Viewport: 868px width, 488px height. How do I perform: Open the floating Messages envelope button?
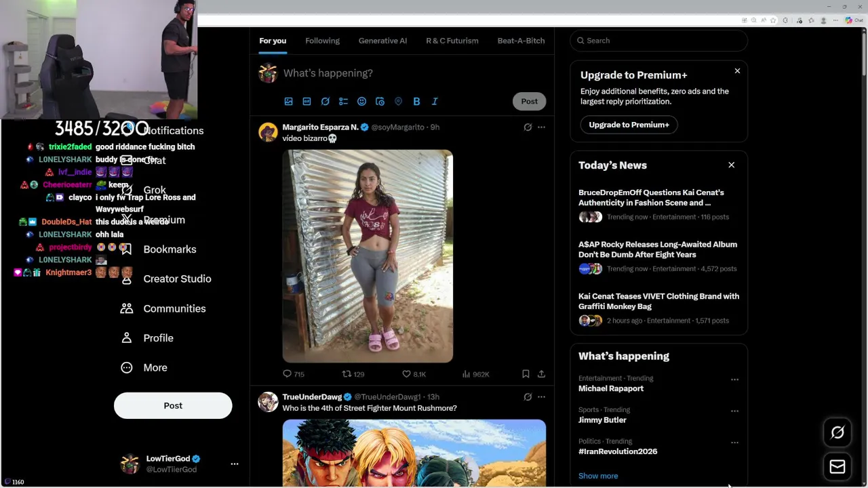click(x=837, y=466)
